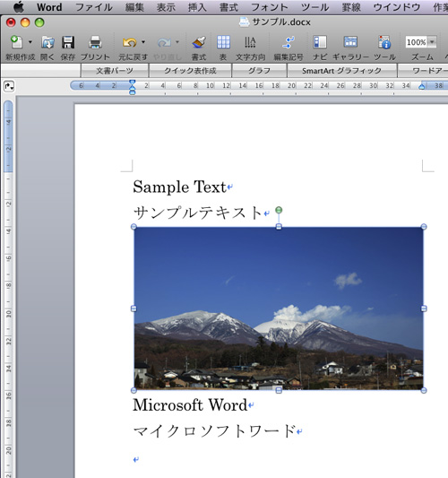This screenshot has height=478, width=448.
Task: Open the Toolbox (ツール) icon
Action: coord(384,42)
